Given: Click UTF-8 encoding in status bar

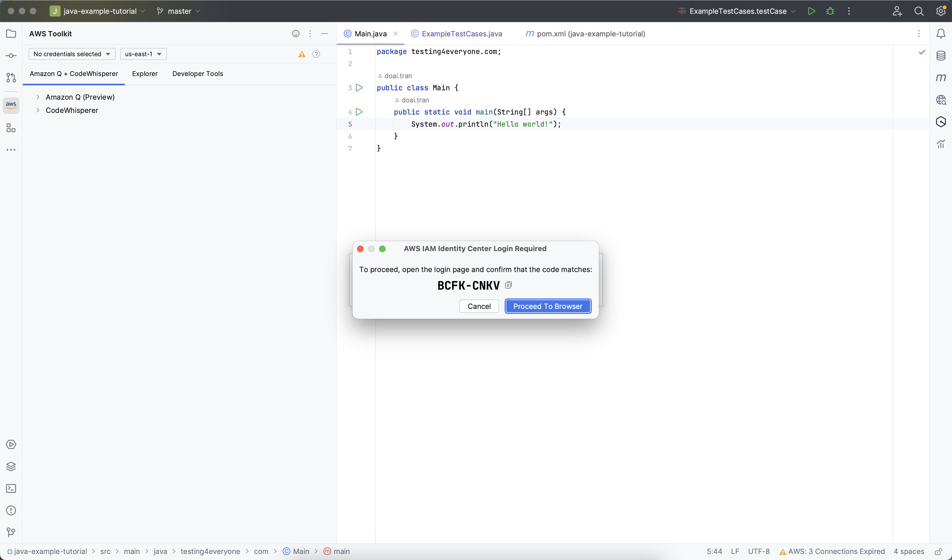Looking at the screenshot, I should (x=759, y=551).
